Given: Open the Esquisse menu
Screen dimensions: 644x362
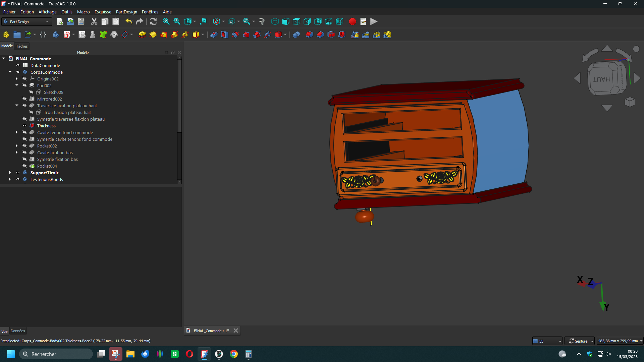Looking at the screenshot, I should tap(103, 12).
